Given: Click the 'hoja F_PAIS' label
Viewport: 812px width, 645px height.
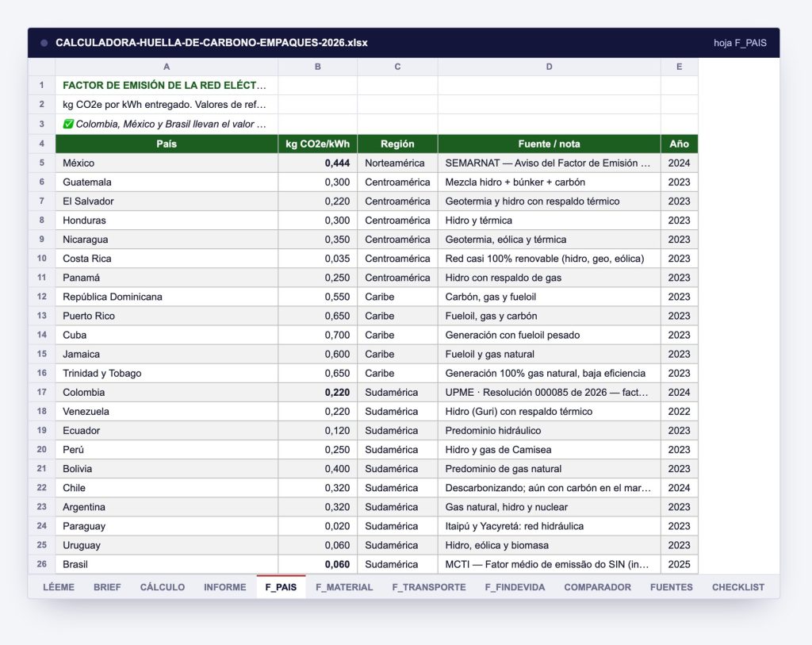Looking at the screenshot, I should (x=740, y=43).
